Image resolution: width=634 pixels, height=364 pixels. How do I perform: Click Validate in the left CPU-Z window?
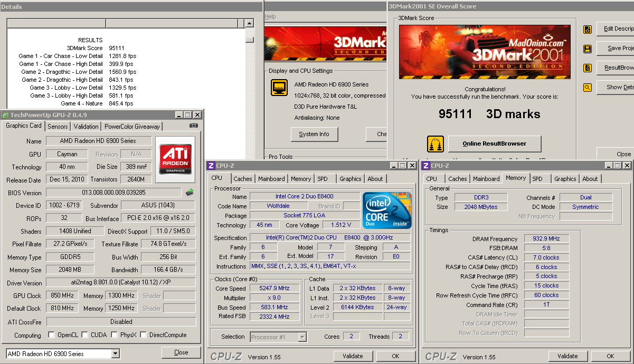tap(353, 356)
